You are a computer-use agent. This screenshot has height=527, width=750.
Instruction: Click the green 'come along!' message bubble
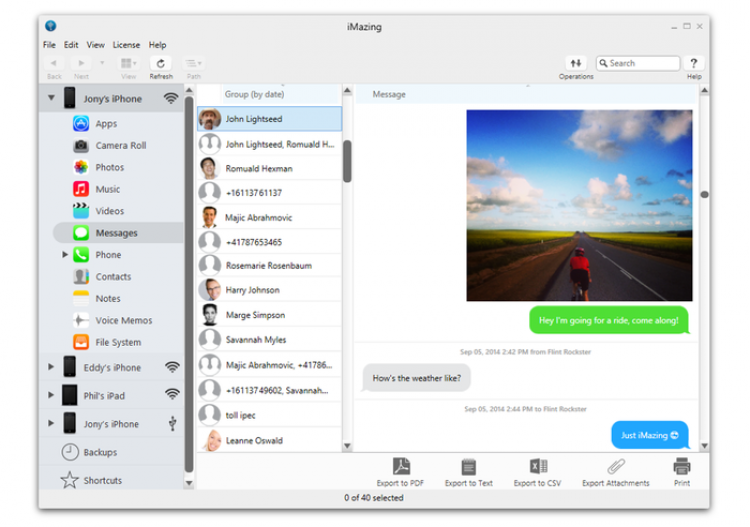[x=609, y=320]
